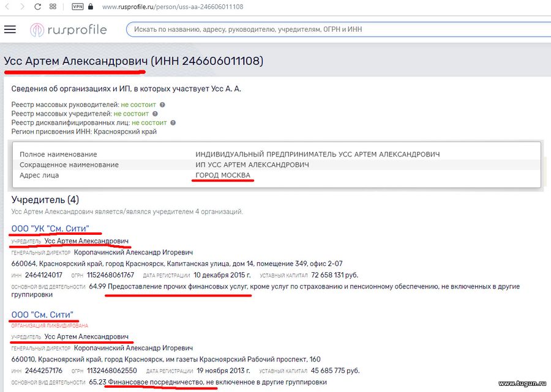Viewport: 551px width, 392px height.
Task: Toggle the VPN badge in address bar
Action: click(77, 6)
